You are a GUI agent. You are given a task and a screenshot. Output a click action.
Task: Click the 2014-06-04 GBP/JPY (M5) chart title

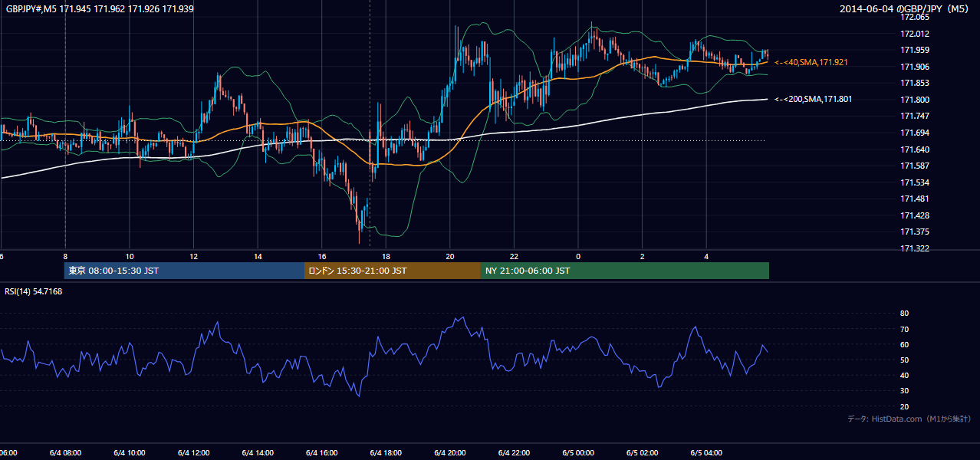[906, 8]
